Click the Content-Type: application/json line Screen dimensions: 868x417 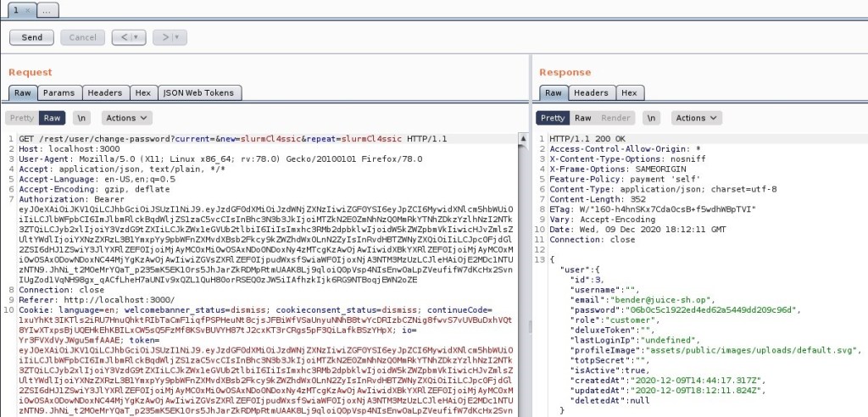pos(663,189)
